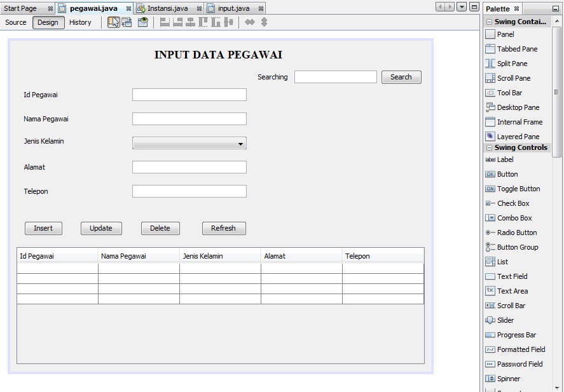Switch to Source view of pegawai.java

(x=15, y=22)
